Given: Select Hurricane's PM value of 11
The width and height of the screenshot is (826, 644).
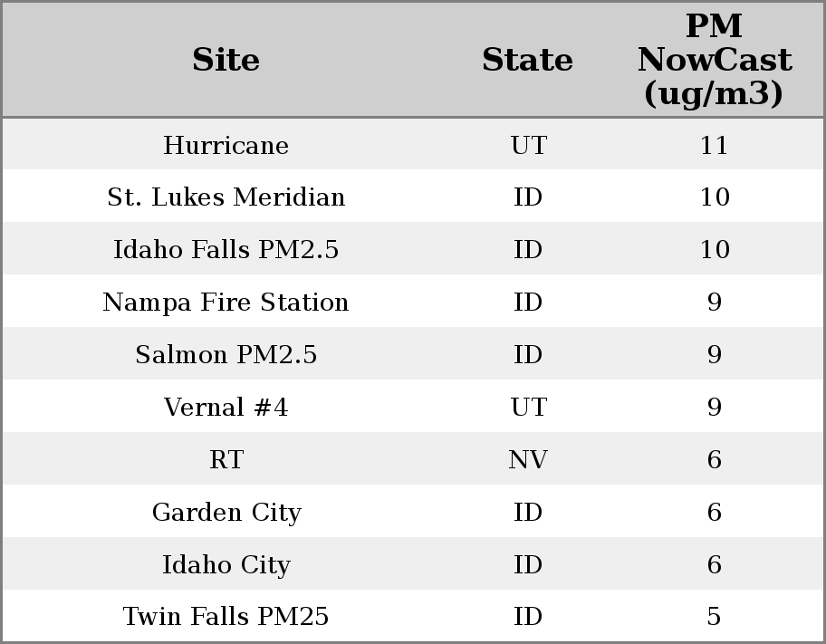Looking at the screenshot, I should (x=714, y=146).
